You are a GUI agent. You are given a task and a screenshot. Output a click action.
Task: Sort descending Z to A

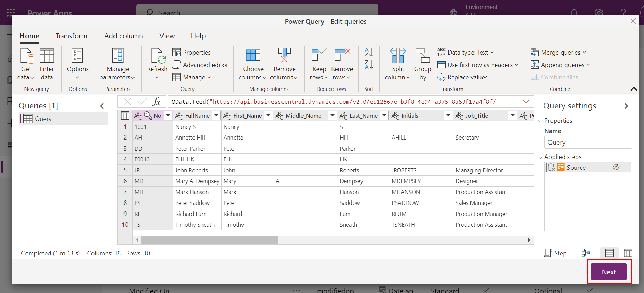[369, 65]
